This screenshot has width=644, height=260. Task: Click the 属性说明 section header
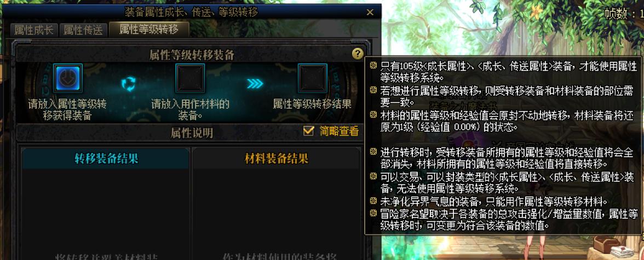pos(192,132)
